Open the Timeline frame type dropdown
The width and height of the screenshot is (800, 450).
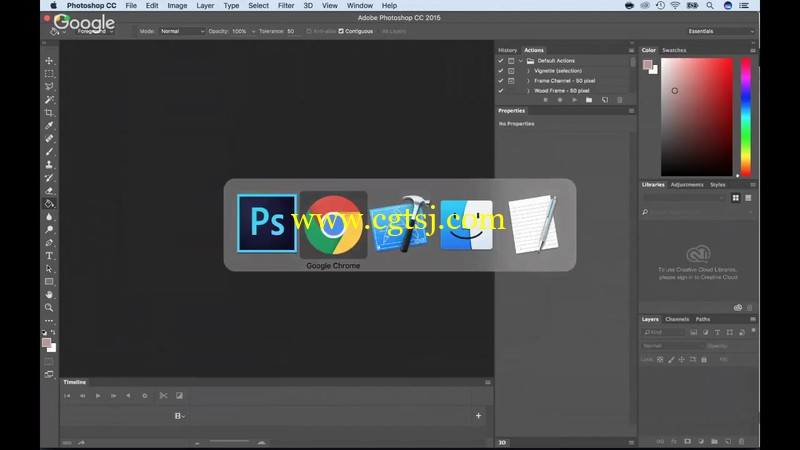180,416
